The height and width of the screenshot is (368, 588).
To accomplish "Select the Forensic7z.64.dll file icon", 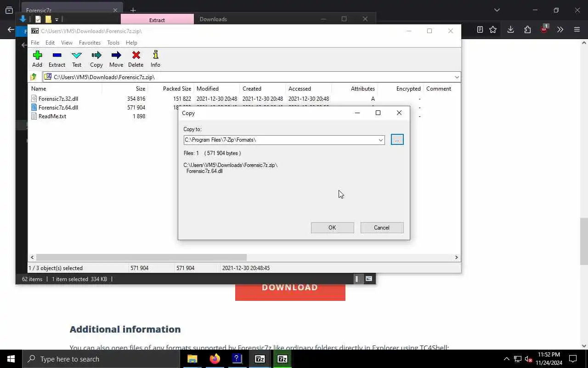I will [34, 107].
